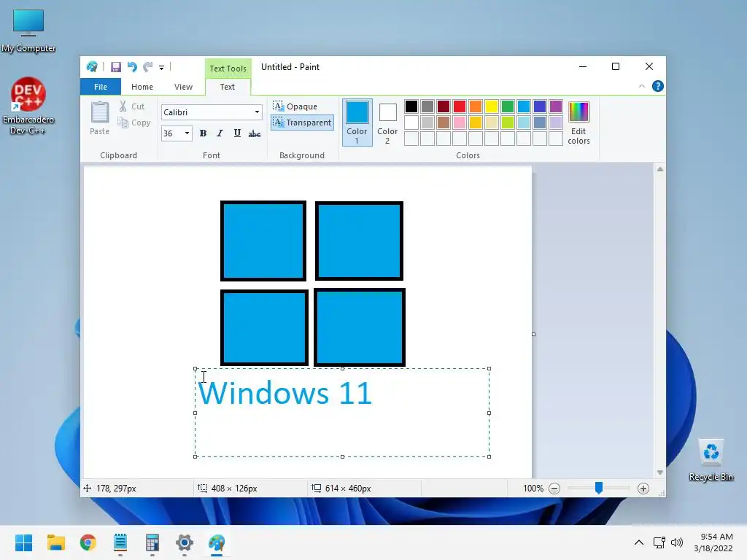Toggle italic formatting
The image size is (747, 560).
click(x=220, y=133)
